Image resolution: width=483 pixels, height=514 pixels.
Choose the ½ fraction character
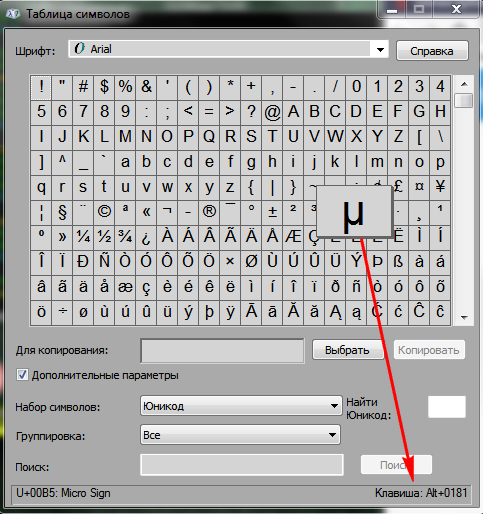[104, 237]
